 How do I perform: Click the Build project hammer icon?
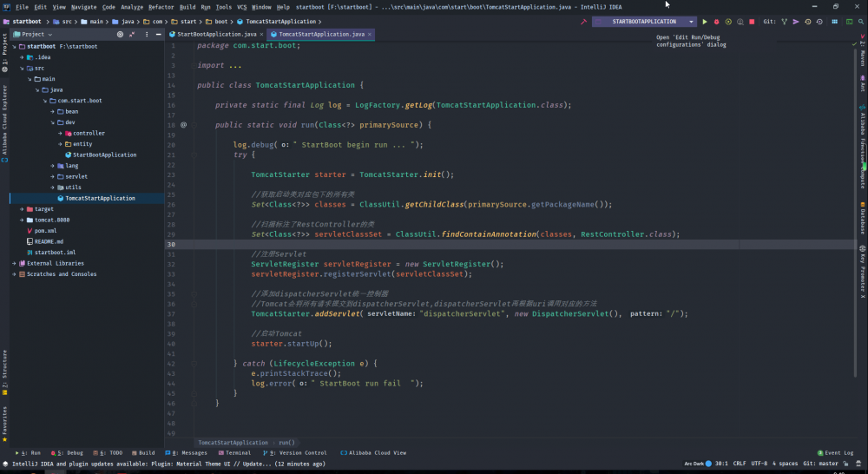click(585, 21)
